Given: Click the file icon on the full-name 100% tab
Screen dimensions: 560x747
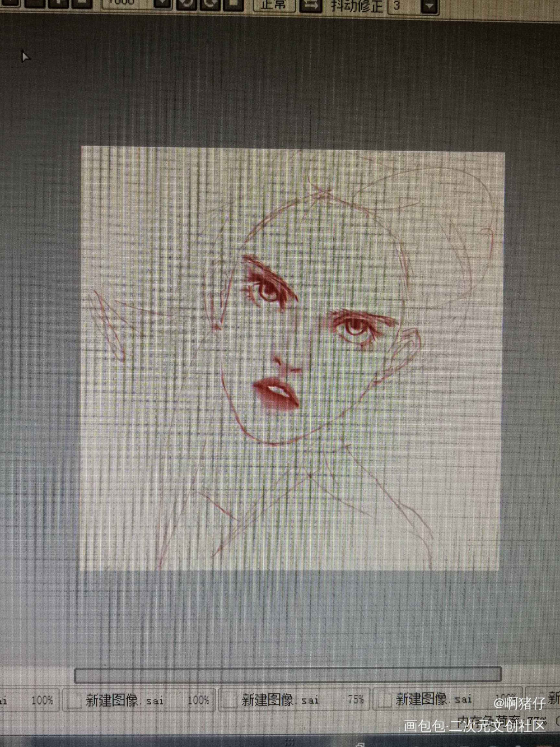Looking at the screenshot, I should [74, 700].
